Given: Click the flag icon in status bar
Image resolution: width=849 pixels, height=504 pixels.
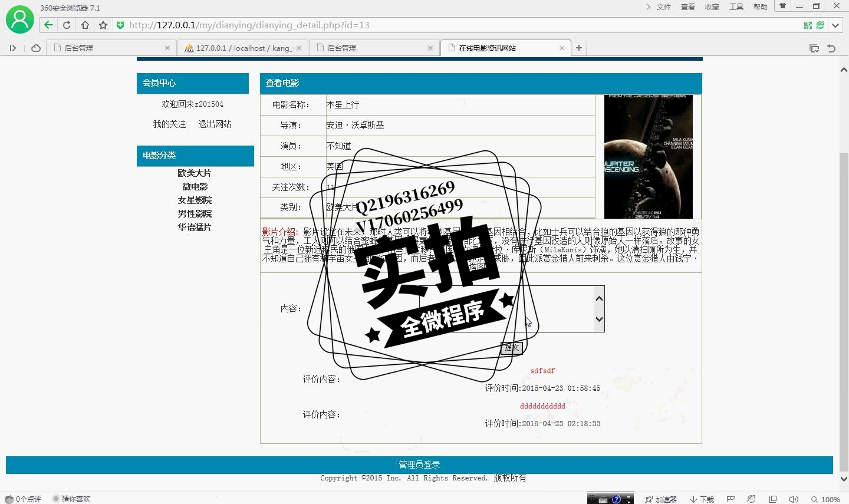Looking at the screenshot, I should pos(730,499).
